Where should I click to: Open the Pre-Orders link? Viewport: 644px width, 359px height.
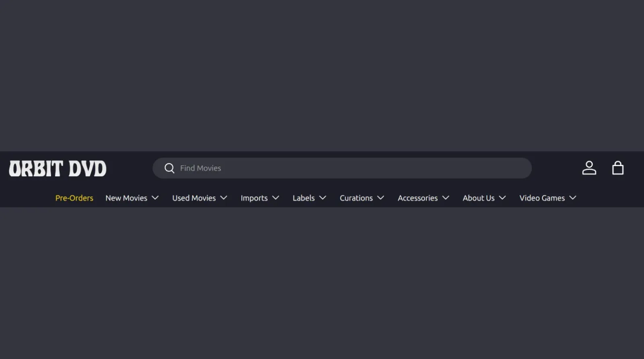click(x=74, y=198)
